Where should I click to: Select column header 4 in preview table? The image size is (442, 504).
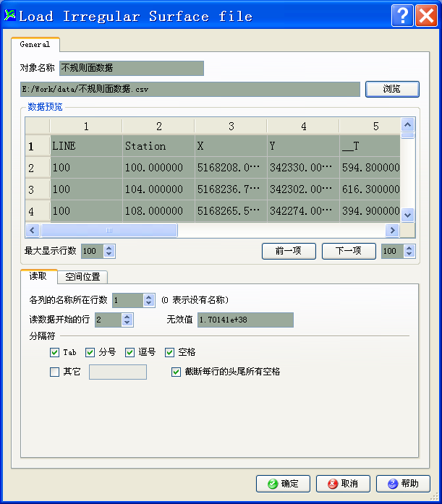[x=303, y=127]
